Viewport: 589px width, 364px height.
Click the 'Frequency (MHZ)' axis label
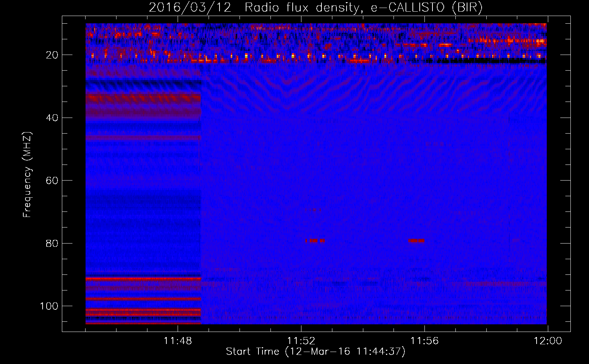27,174
